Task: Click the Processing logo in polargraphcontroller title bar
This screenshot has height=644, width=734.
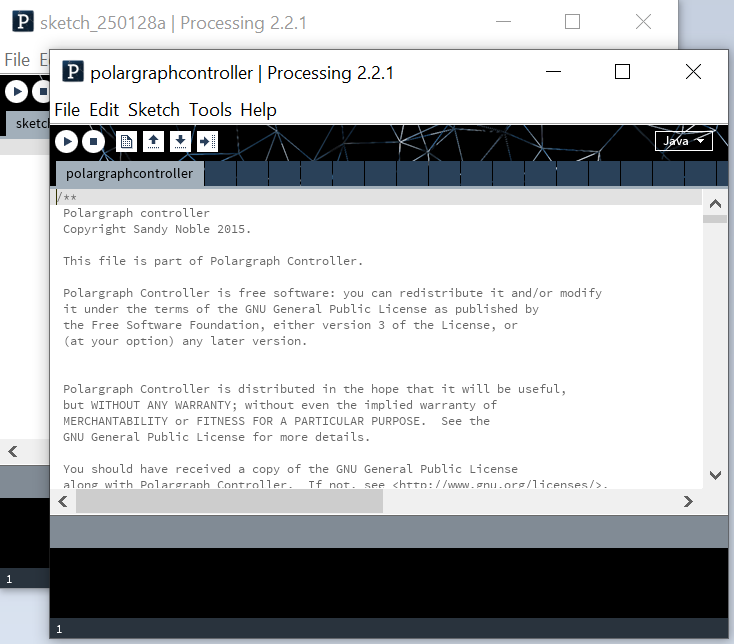Action: click(x=73, y=72)
